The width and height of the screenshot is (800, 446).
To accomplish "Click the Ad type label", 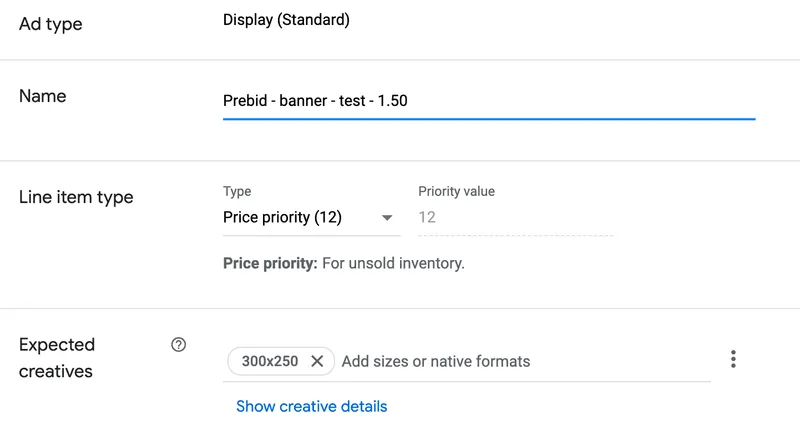I will click(51, 24).
